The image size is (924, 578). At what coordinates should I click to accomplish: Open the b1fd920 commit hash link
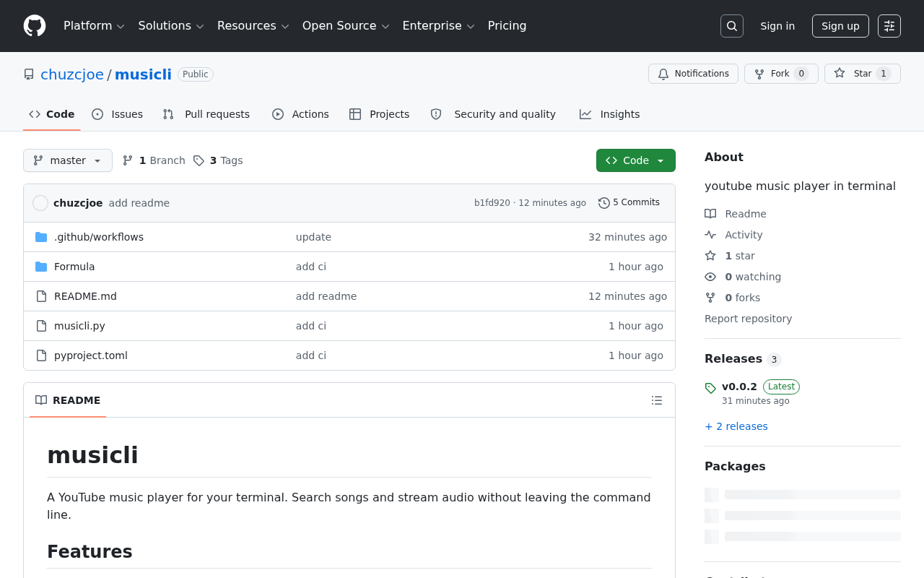point(492,203)
